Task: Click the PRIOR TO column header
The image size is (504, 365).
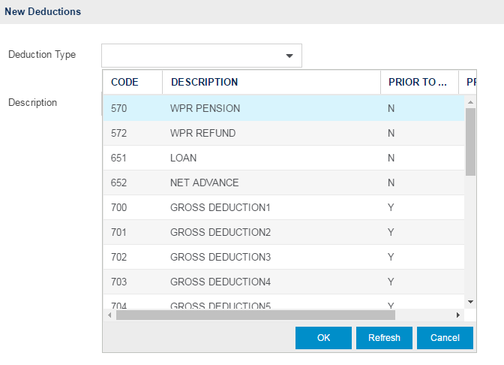Action: [419, 82]
